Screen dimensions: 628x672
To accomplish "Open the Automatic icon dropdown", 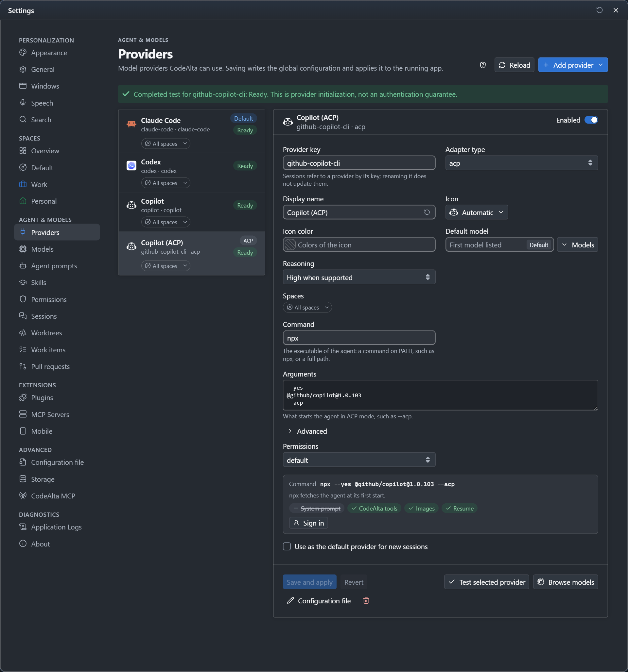I will click(x=477, y=212).
